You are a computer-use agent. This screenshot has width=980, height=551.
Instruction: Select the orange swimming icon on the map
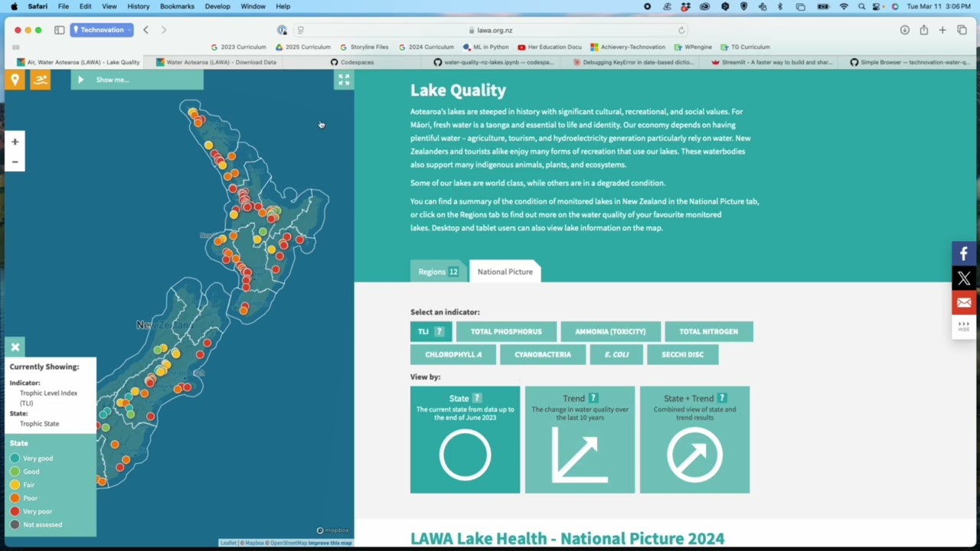pos(40,80)
